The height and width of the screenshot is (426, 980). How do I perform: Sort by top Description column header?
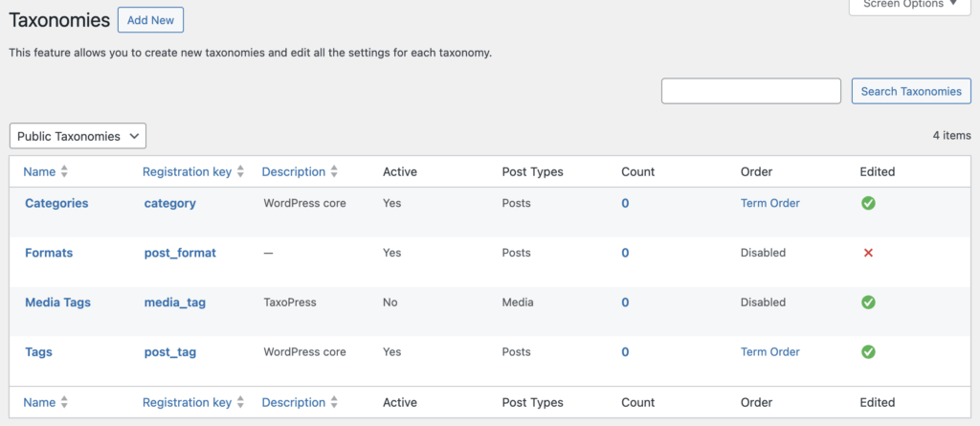pos(294,171)
